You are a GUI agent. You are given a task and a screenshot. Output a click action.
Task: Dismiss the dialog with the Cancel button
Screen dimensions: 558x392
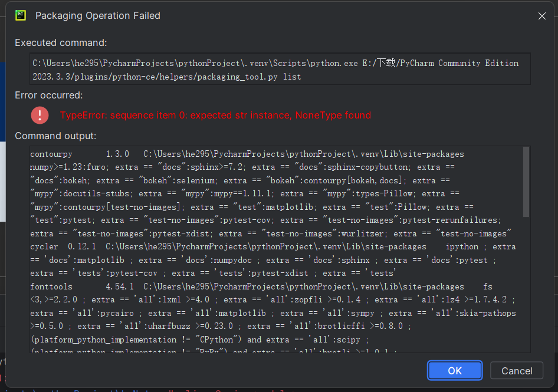click(x=517, y=371)
